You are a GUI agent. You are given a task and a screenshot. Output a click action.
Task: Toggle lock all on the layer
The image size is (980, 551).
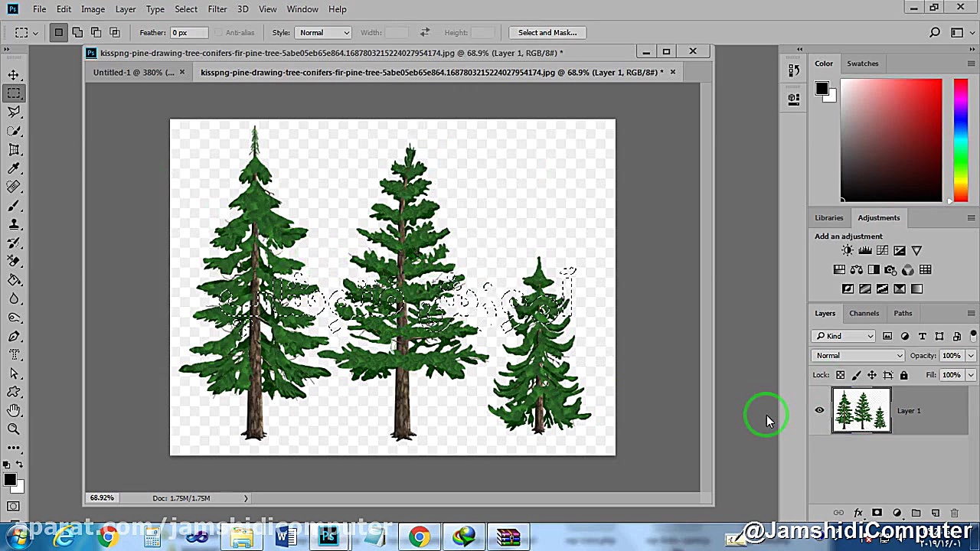point(903,375)
